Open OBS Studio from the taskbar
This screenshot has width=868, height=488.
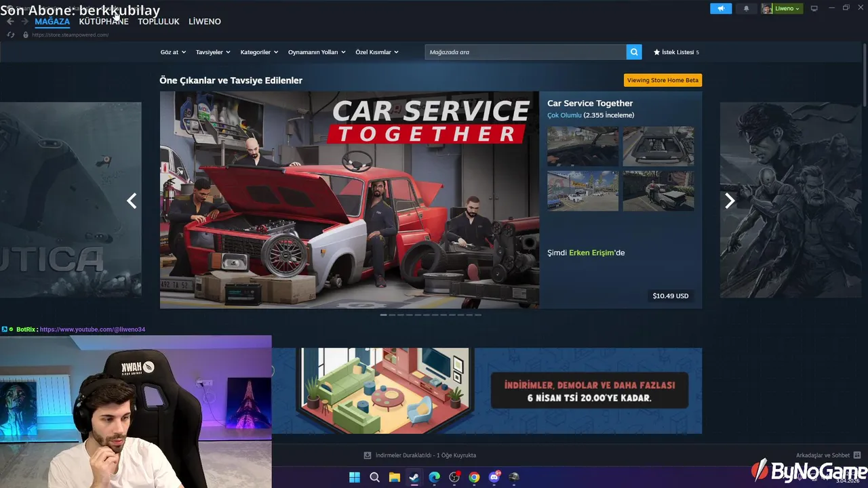pos(454,477)
